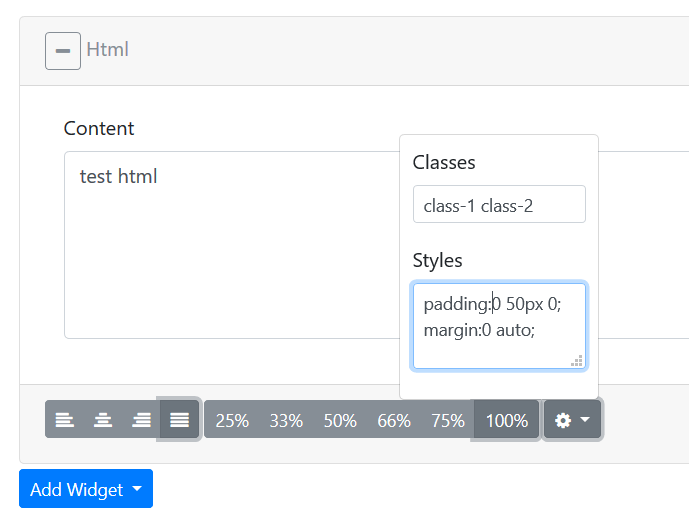This screenshot has height=520, width=689.
Task: Collapse the Html widget with minus button
Action: click(x=63, y=51)
